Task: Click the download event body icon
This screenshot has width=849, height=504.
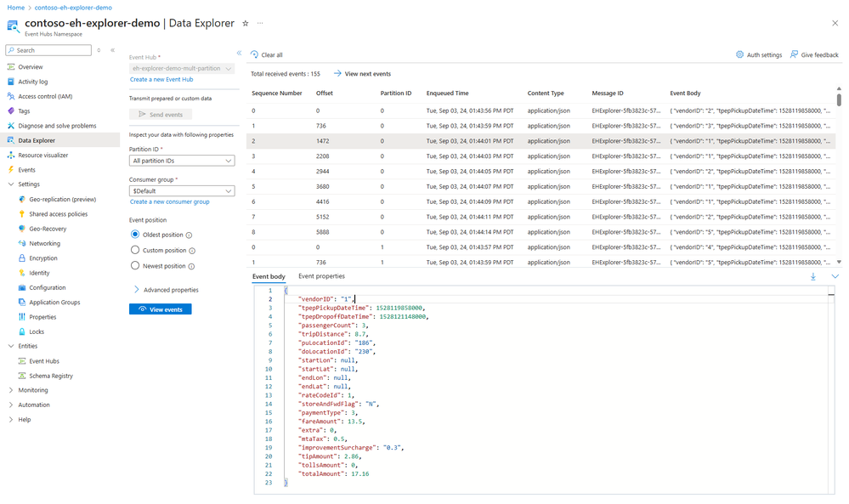Action: coord(813,276)
